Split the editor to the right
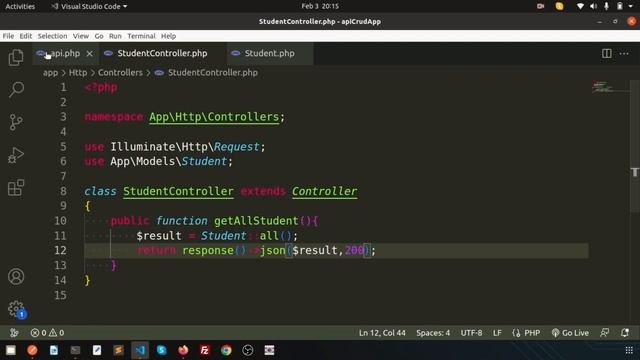This screenshot has width=640, height=360. 607,53
